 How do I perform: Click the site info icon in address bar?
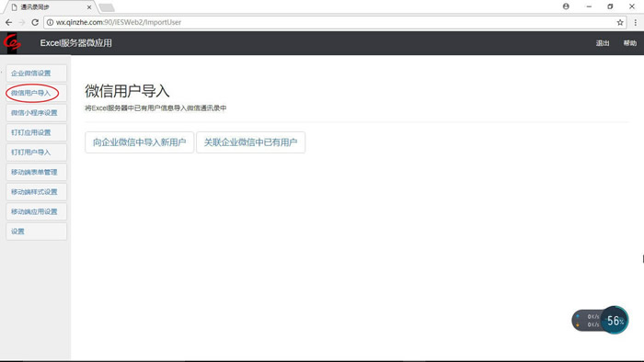point(50,23)
